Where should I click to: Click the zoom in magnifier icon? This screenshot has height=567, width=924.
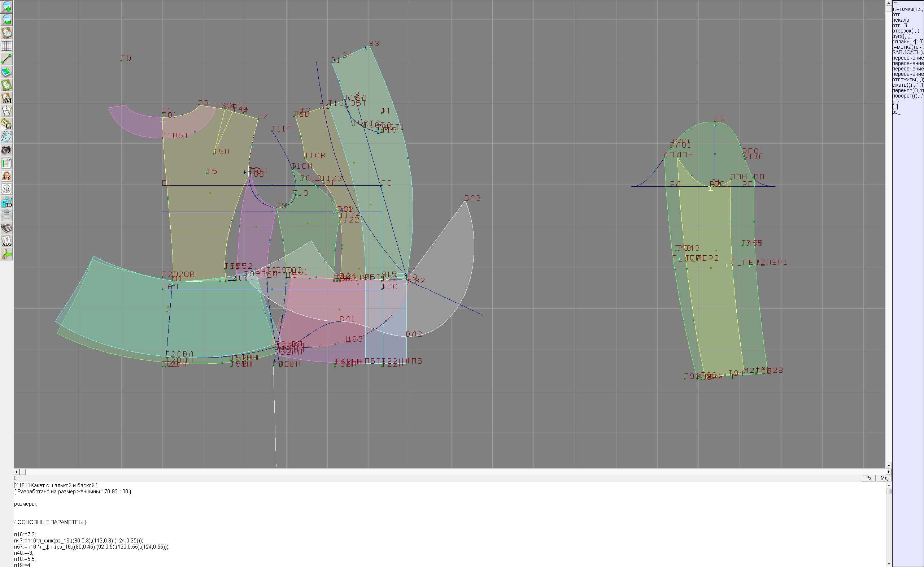7,7
